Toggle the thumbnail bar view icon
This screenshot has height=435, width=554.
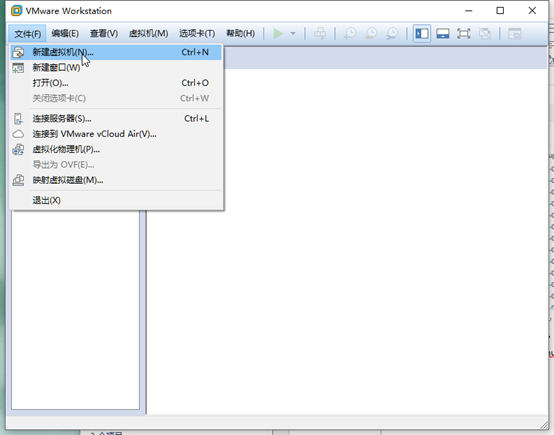point(443,34)
